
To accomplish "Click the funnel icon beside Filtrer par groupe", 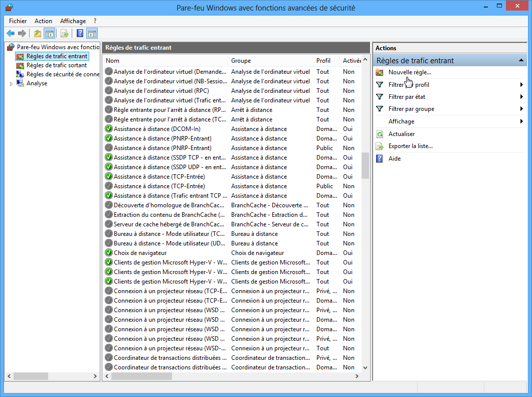I will [380, 109].
